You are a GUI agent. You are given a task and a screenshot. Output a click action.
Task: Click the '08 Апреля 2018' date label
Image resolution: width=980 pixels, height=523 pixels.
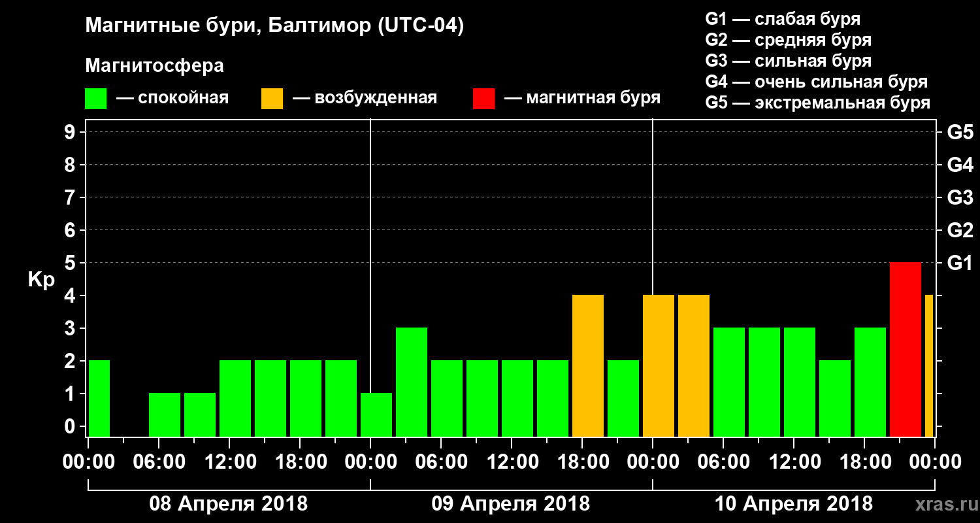pos(229,504)
